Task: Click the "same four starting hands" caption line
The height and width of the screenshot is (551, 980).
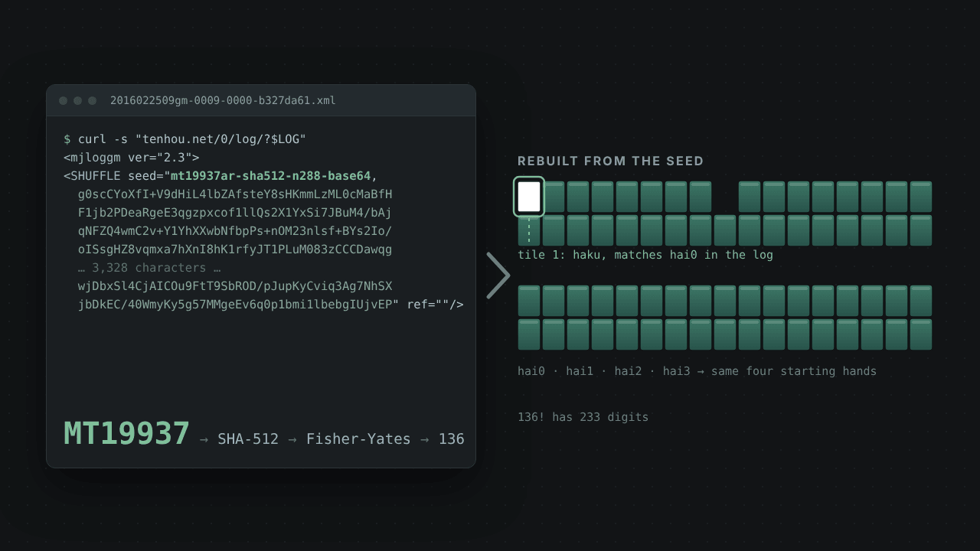Action: click(x=697, y=371)
